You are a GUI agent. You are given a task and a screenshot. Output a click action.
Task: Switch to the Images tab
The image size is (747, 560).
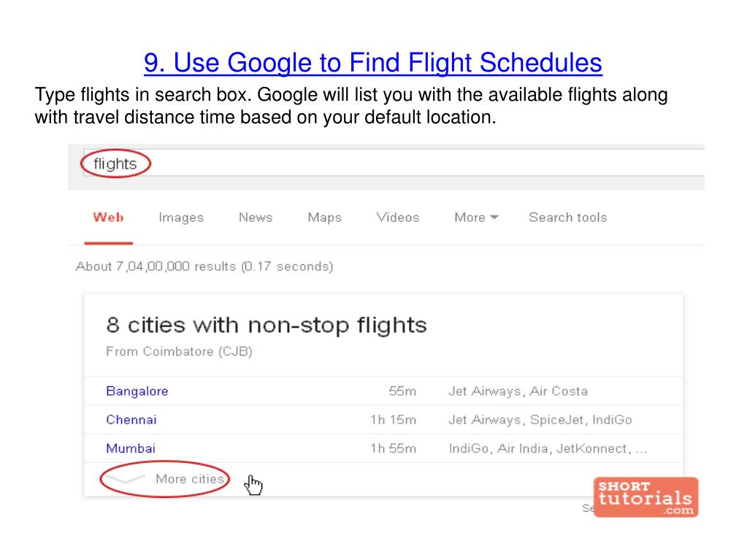(181, 218)
